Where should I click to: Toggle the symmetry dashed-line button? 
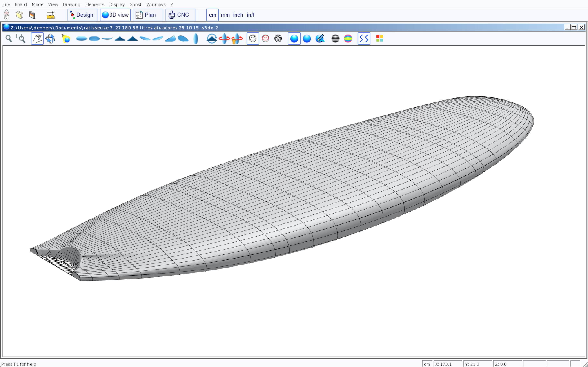point(364,39)
